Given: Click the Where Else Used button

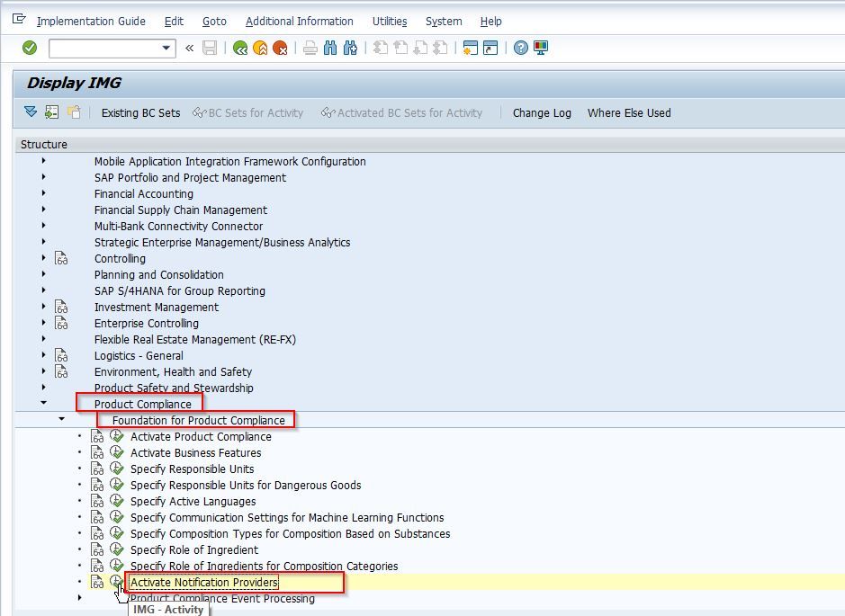Looking at the screenshot, I should point(629,113).
